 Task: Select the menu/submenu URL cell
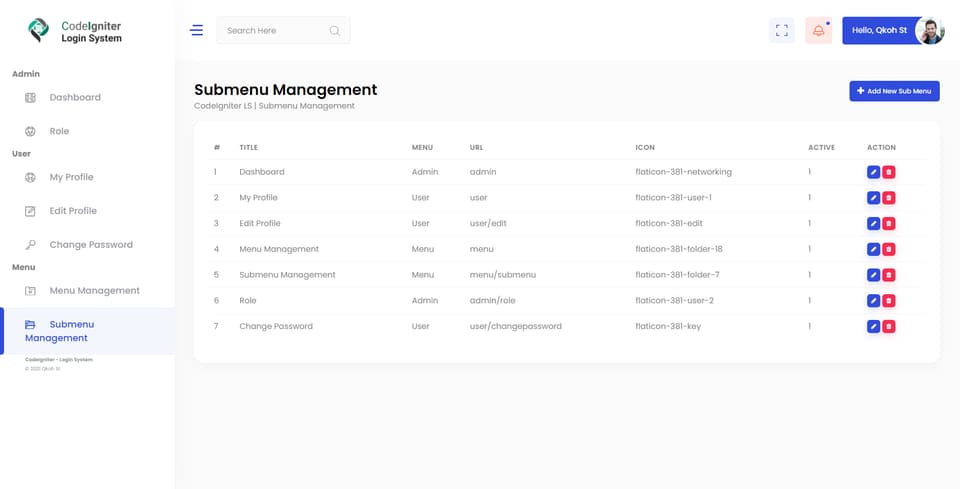pos(503,275)
